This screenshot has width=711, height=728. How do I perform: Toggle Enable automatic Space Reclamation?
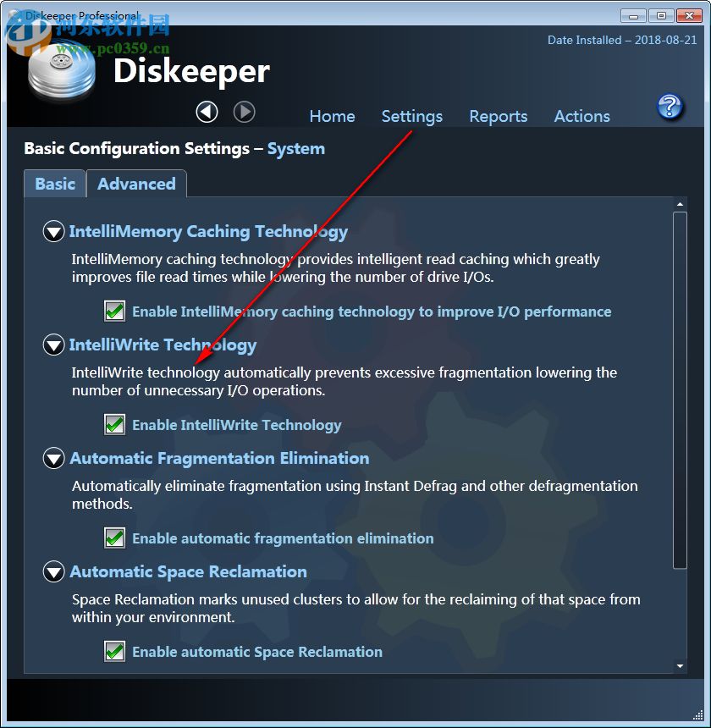pyautogui.click(x=114, y=652)
